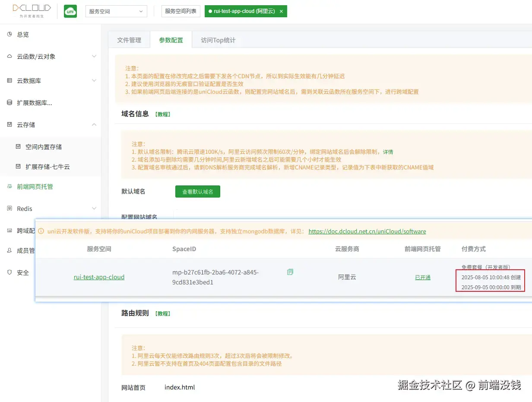The width and height of the screenshot is (532, 402).
Task: Click the DCloud logo
Action: [31, 11]
